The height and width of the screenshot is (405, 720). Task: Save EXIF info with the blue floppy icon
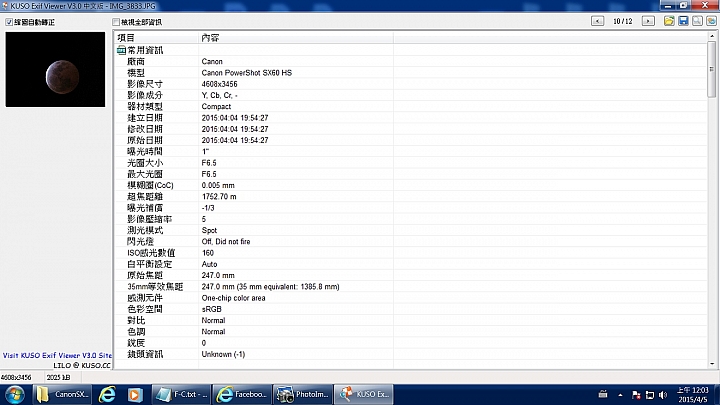click(683, 21)
